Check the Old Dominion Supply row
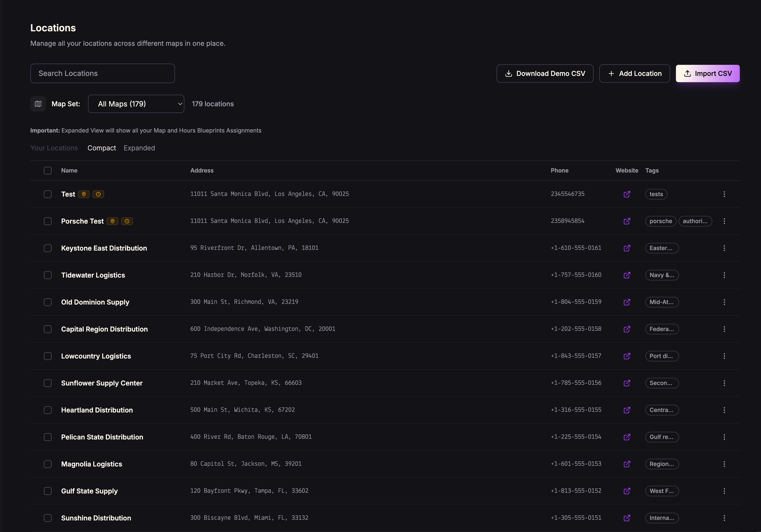The width and height of the screenshot is (761, 532). 48,302
